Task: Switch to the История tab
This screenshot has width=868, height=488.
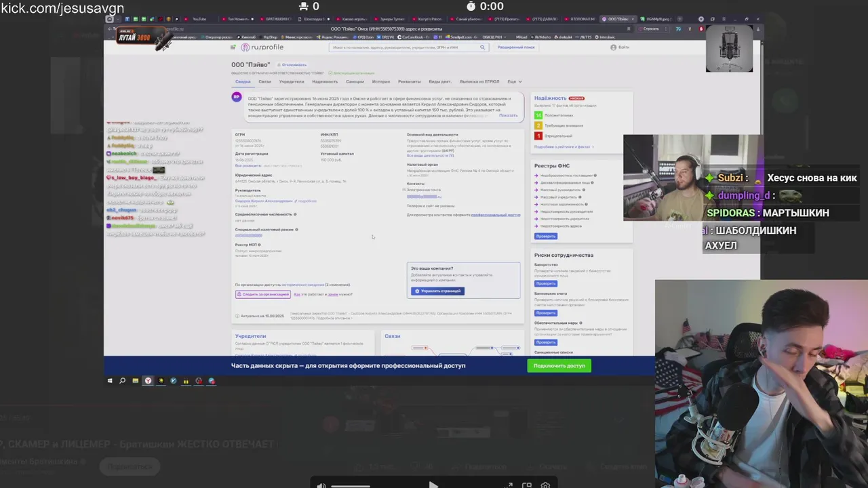Action: coord(381,81)
